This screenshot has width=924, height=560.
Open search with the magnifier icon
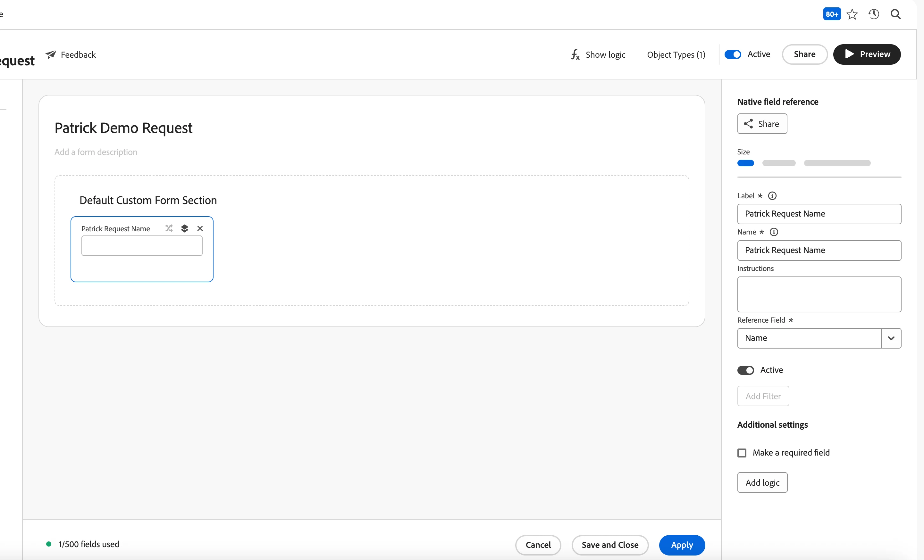(x=895, y=14)
